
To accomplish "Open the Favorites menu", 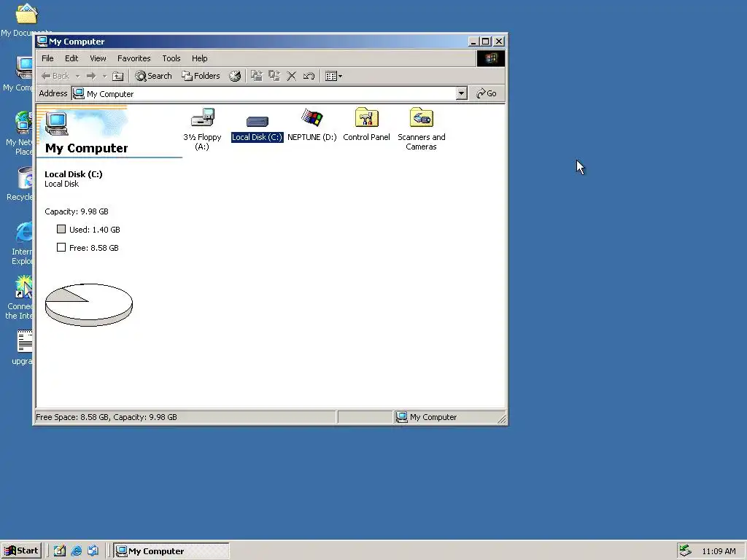I will [x=134, y=58].
